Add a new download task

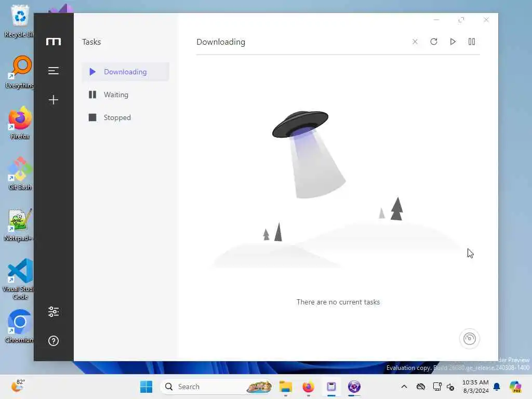point(54,99)
